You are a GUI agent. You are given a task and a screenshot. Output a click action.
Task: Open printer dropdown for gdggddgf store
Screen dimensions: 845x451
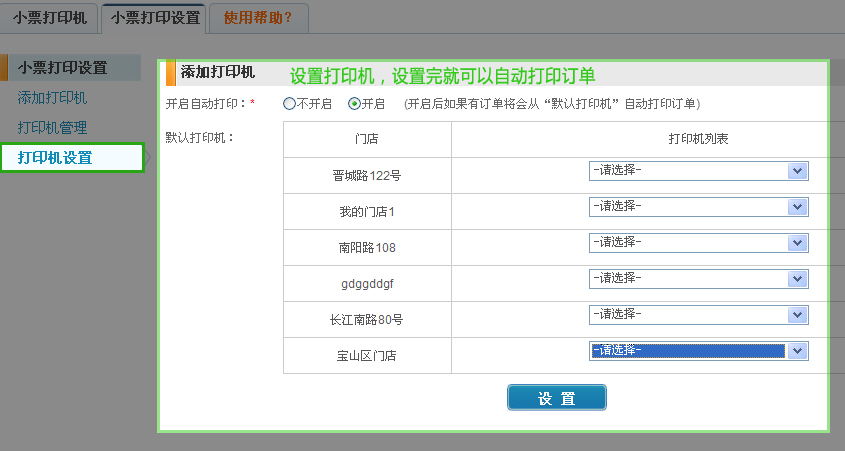pyautogui.click(x=698, y=278)
